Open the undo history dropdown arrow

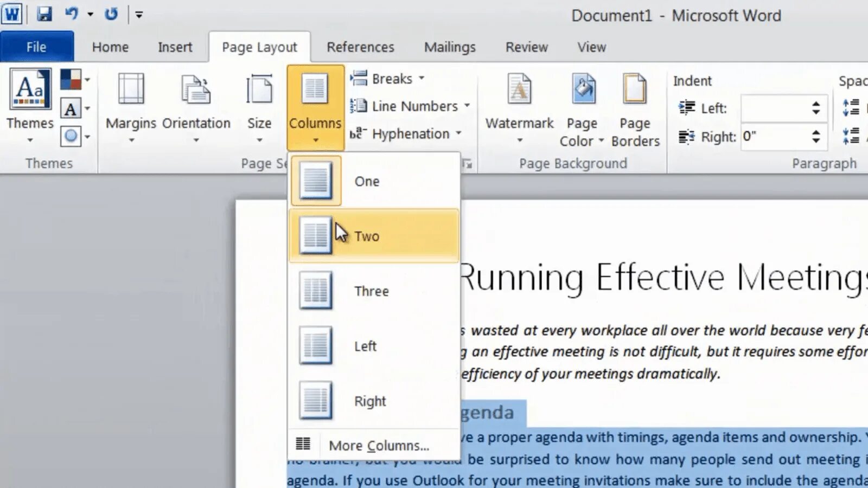tap(90, 14)
